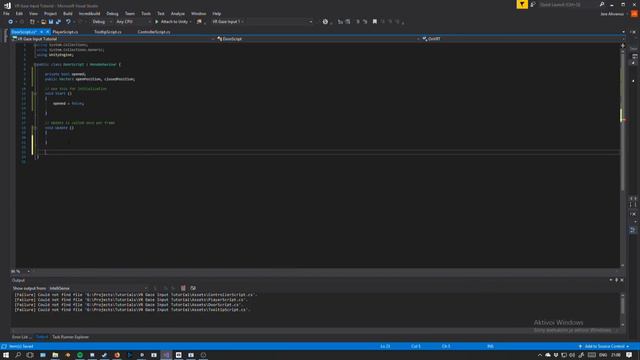The height and width of the screenshot is (360, 640).
Task: Switch to the PlayerScript.cs tab
Action: pyautogui.click(x=65, y=32)
